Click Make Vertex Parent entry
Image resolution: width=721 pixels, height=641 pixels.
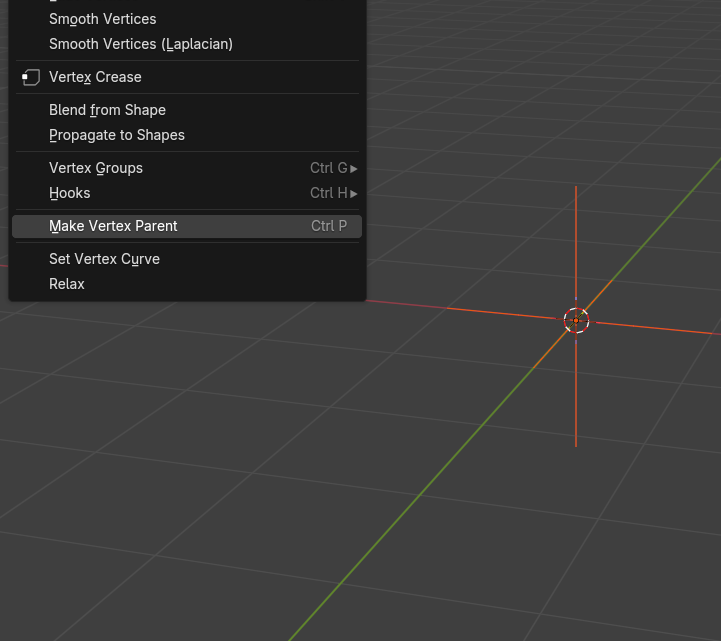[x=187, y=226]
